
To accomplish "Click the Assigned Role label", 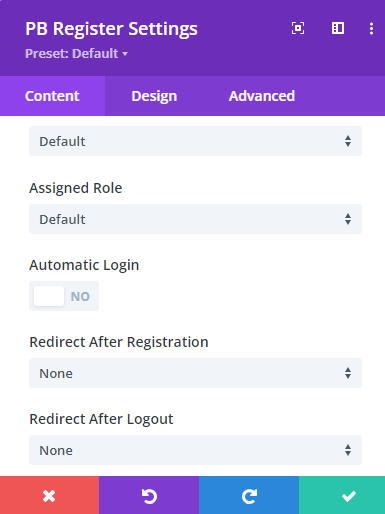I will 76,188.
